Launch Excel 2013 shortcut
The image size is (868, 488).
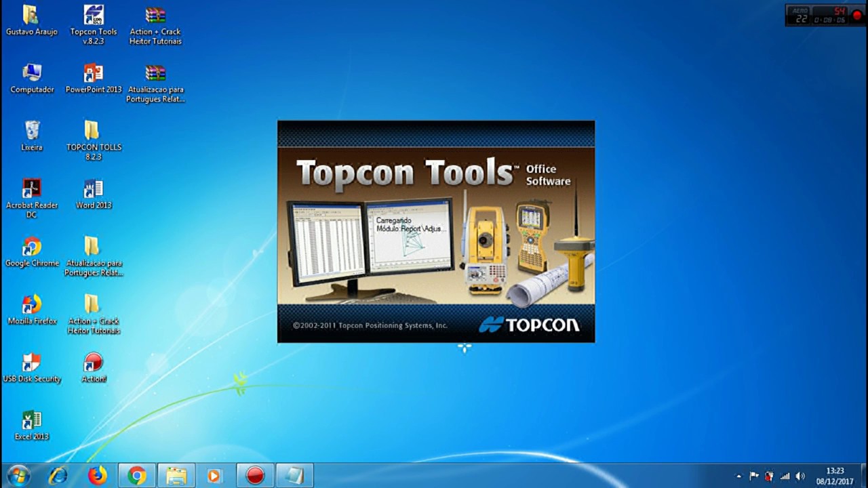click(32, 426)
